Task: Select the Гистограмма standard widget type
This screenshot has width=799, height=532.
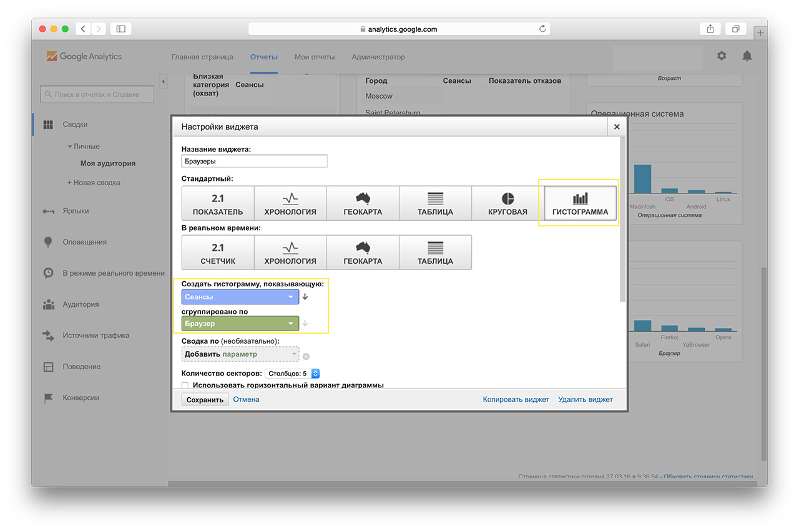Action: (x=580, y=203)
